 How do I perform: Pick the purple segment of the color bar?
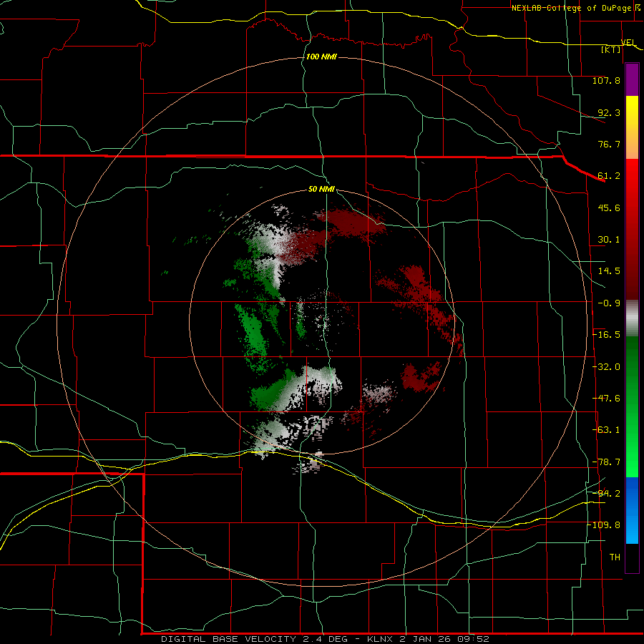click(632, 80)
